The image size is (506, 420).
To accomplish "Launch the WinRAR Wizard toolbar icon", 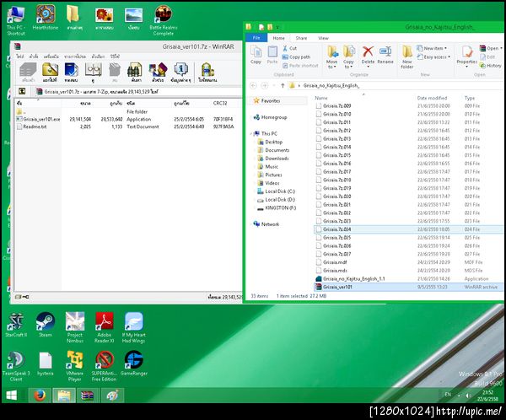I will [x=158, y=70].
